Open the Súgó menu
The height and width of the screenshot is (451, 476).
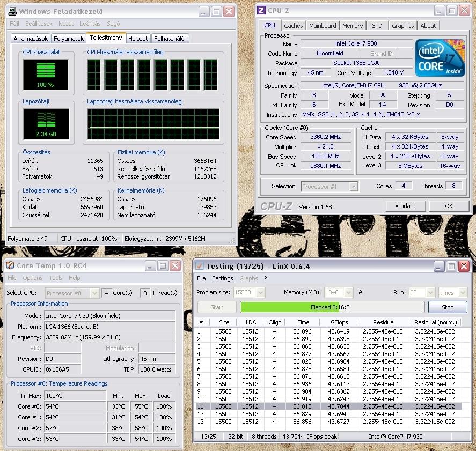[x=113, y=24]
